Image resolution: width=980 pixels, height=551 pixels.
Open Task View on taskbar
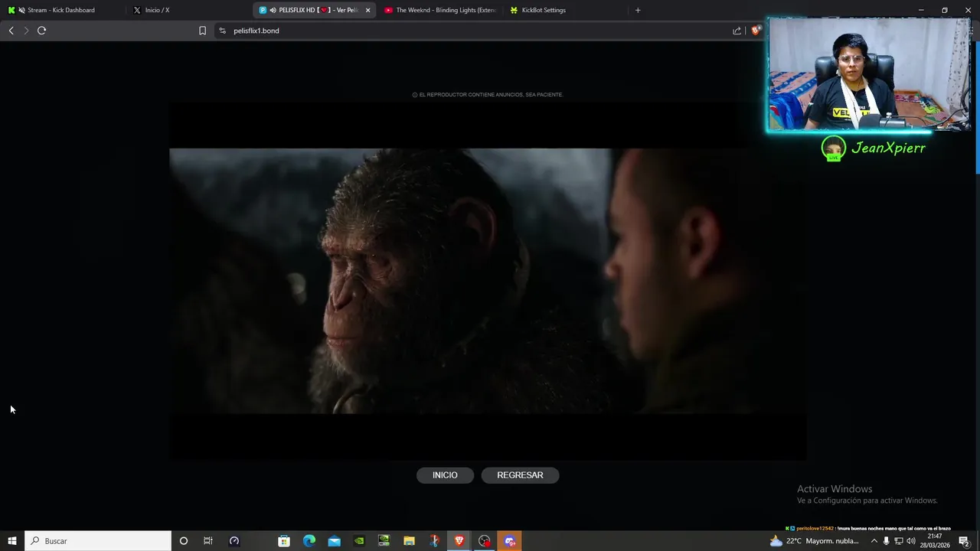208,541
